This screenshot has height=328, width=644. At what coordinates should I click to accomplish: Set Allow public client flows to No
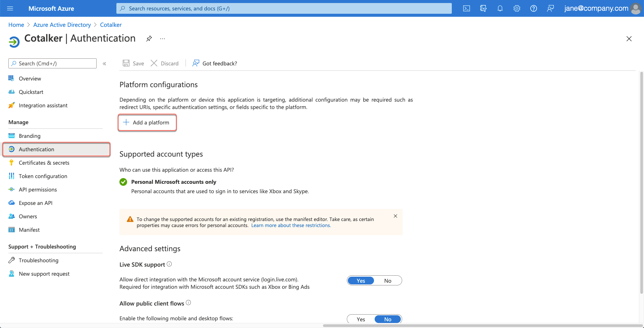coord(388,319)
